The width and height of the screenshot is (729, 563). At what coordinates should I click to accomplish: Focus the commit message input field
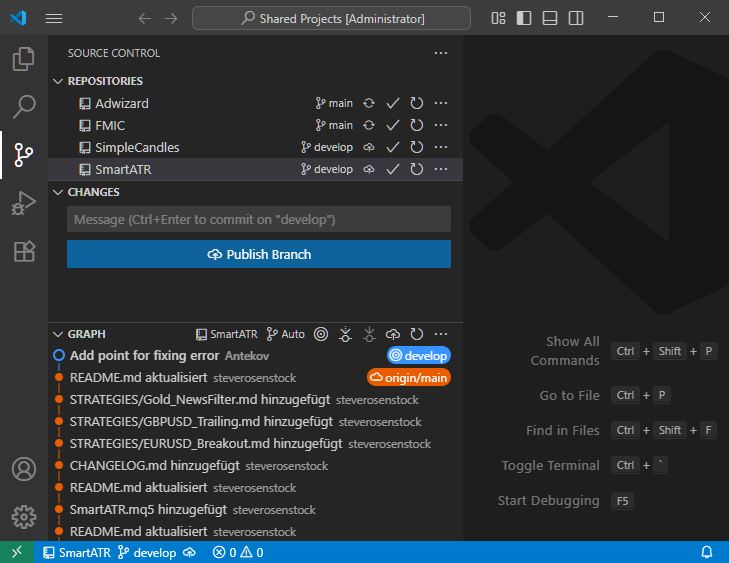tap(259, 219)
